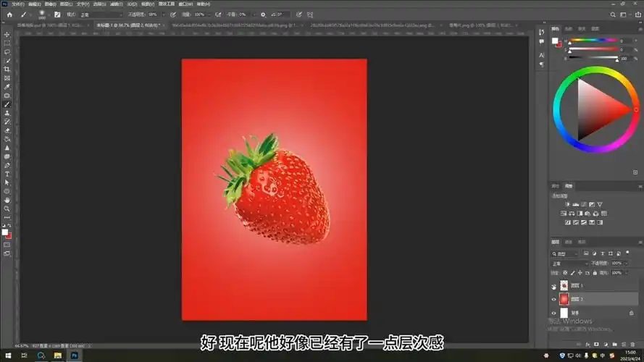Screen dimensions: 644x362
Task: Open the Image menu
Action: click(50, 4)
